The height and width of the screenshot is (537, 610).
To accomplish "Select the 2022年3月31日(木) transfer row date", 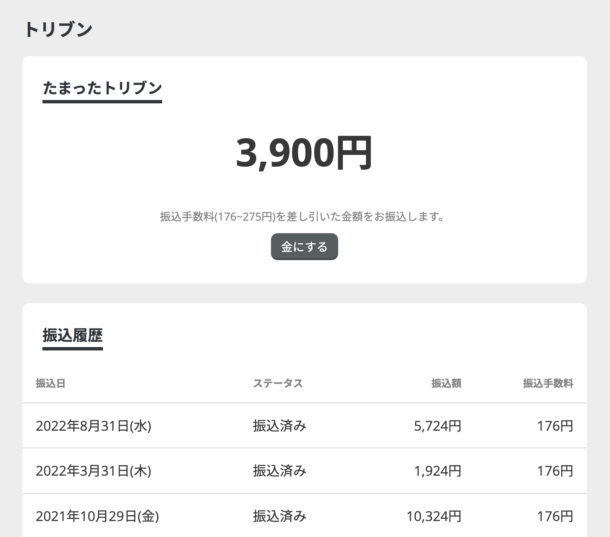I will point(93,471).
